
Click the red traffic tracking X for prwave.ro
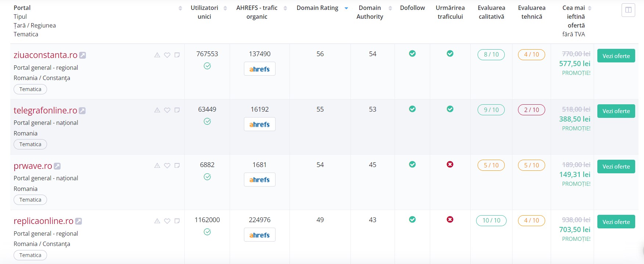pos(450,164)
